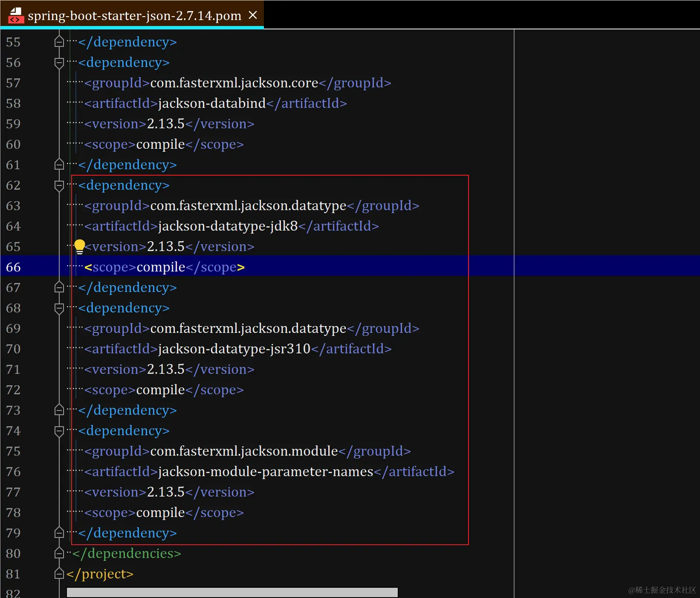Click the opening <dependency> tag on line 62
Viewport: 700px width, 598px height.
coord(124,185)
